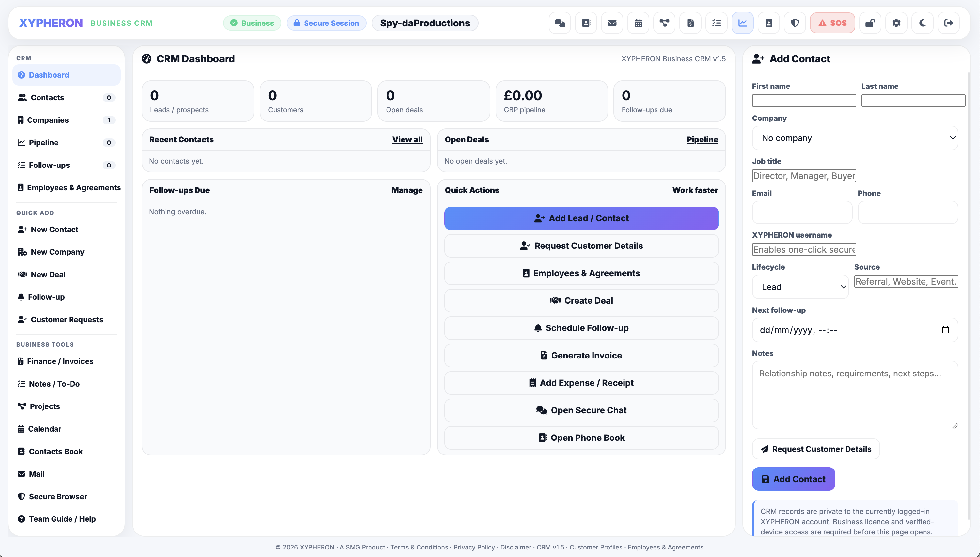This screenshot has height=557, width=980.
Task: Open the calendar picker in Next follow-up
Action: 946,330
